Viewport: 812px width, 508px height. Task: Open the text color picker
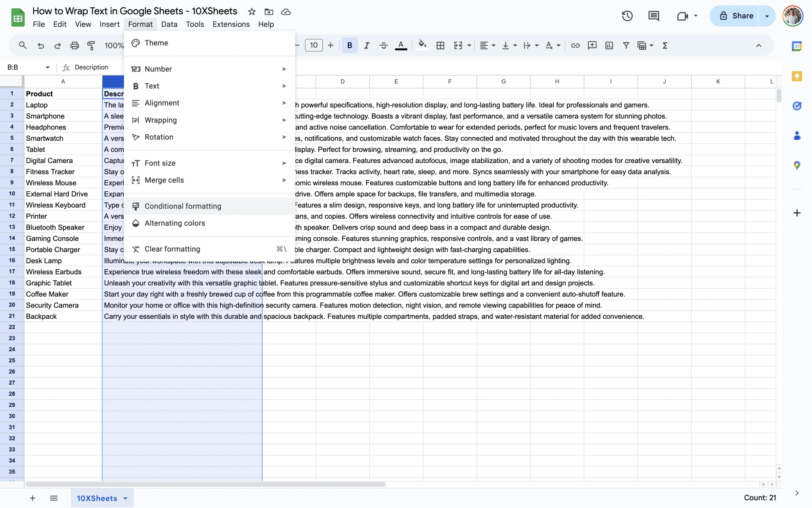coord(401,46)
